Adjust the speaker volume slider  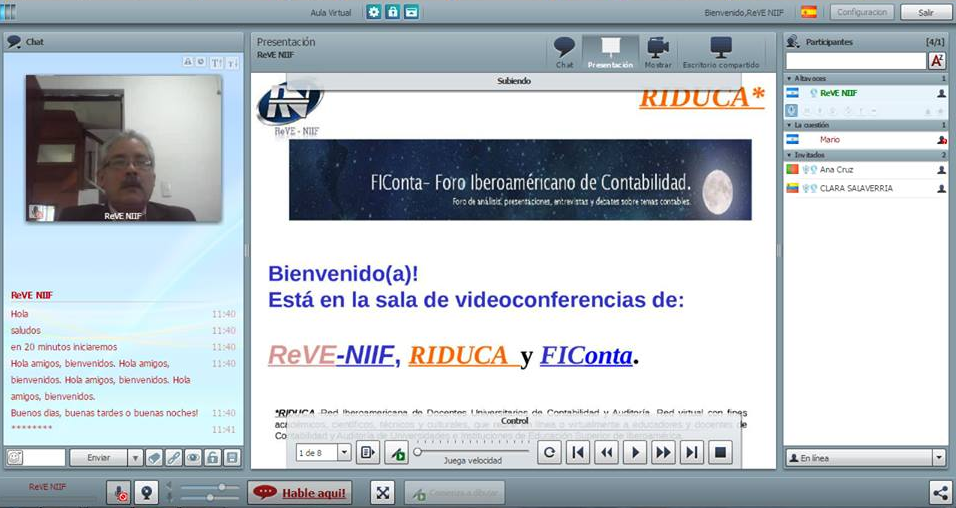pyautogui.click(x=210, y=487)
